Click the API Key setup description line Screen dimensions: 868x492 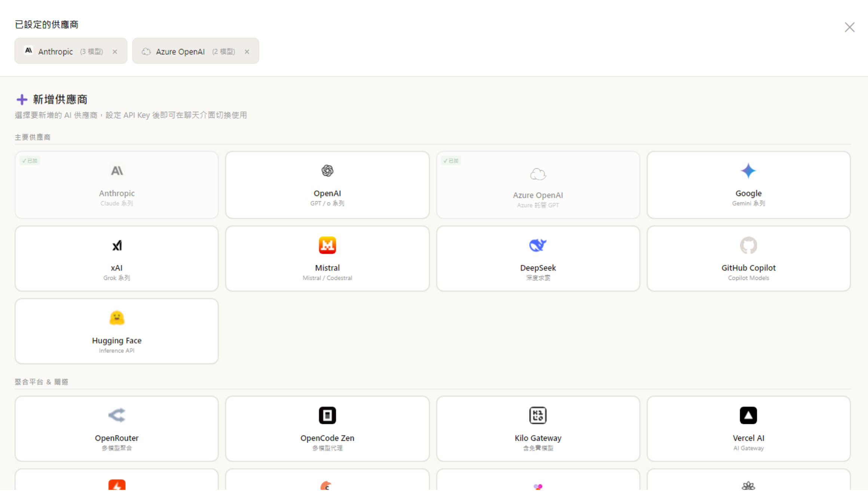pyautogui.click(x=131, y=115)
